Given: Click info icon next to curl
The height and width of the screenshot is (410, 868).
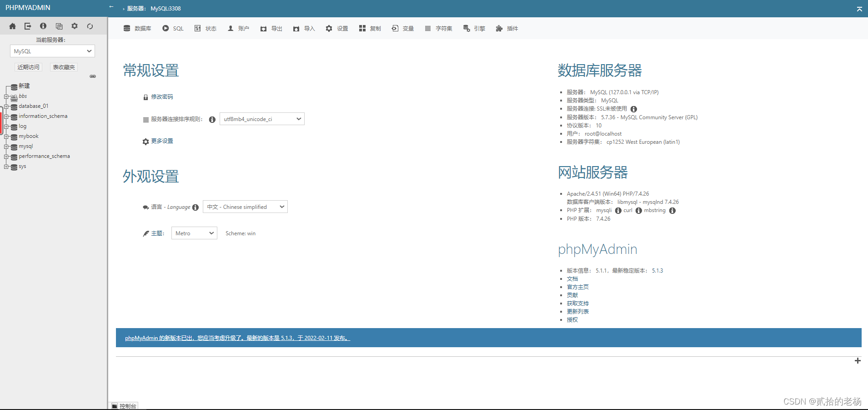Looking at the screenshot, I should click(639, 211).
